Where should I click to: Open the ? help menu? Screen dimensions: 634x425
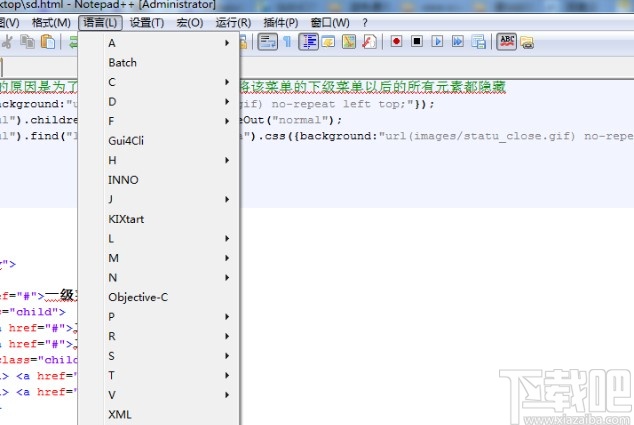365,23
